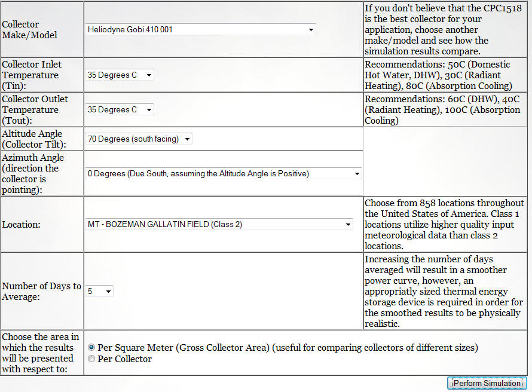The width and height of the screenshot is (532, 392).
Task: Click the 'Altitude Angle (Collector Tilt):' label
Action: click(x=33, y=139)
